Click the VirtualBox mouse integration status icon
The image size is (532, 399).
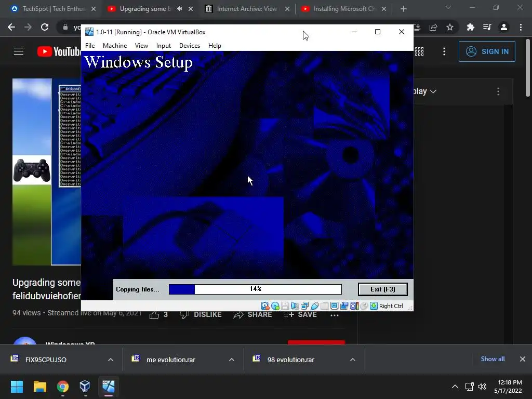point(364,306)
